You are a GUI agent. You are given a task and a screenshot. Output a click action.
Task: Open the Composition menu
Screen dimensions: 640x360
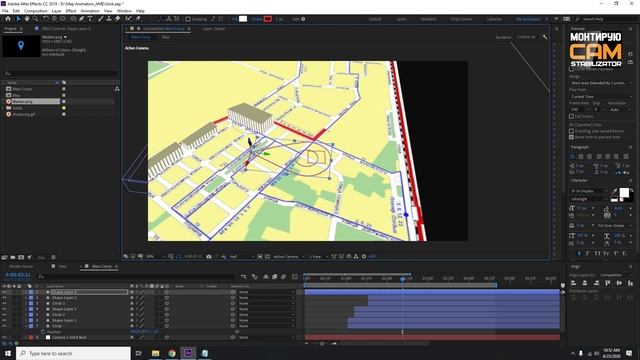(36, 11)
